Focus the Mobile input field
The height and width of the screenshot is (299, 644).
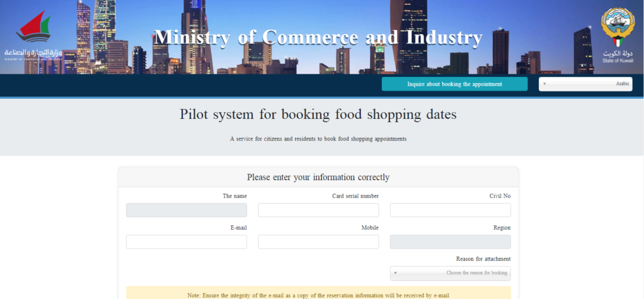tap(318, 242)
